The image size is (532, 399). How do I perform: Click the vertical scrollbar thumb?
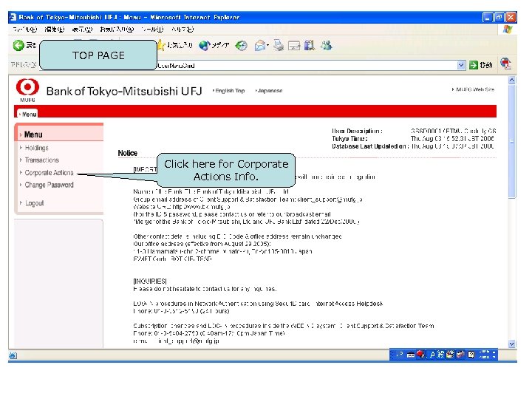[511, 141]
